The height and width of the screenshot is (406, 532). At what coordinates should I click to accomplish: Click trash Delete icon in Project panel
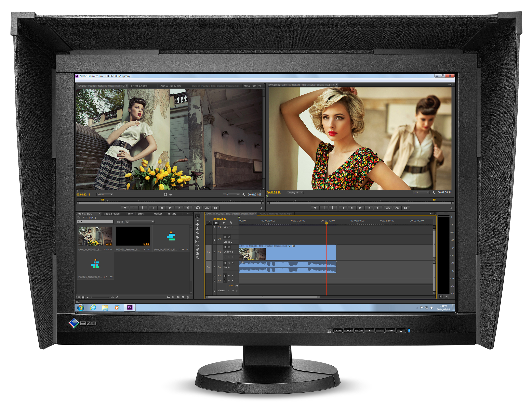[x=188, y=297]
